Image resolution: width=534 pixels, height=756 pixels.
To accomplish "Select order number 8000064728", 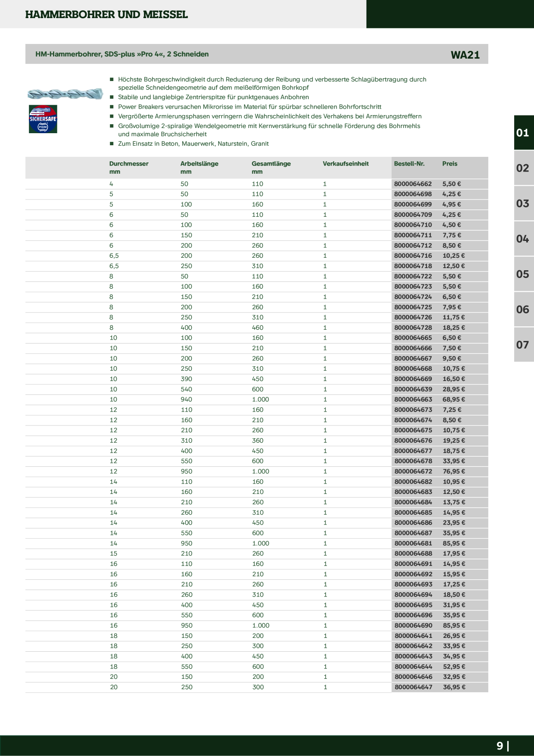I will pyautogui.click(x=413, y=328).
